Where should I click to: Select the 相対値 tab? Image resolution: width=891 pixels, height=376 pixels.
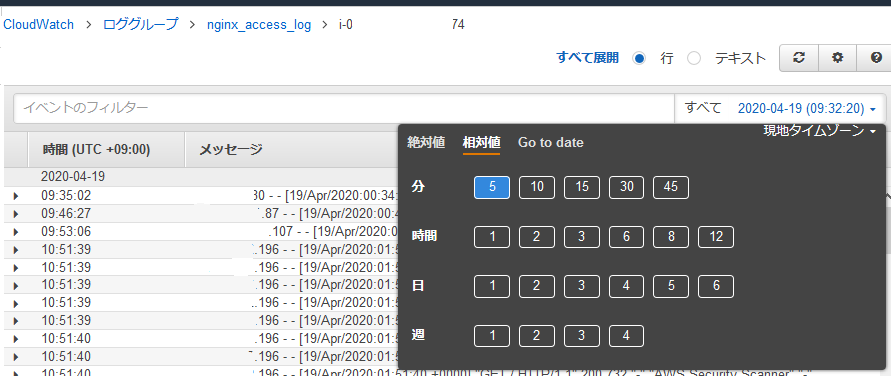481,143
